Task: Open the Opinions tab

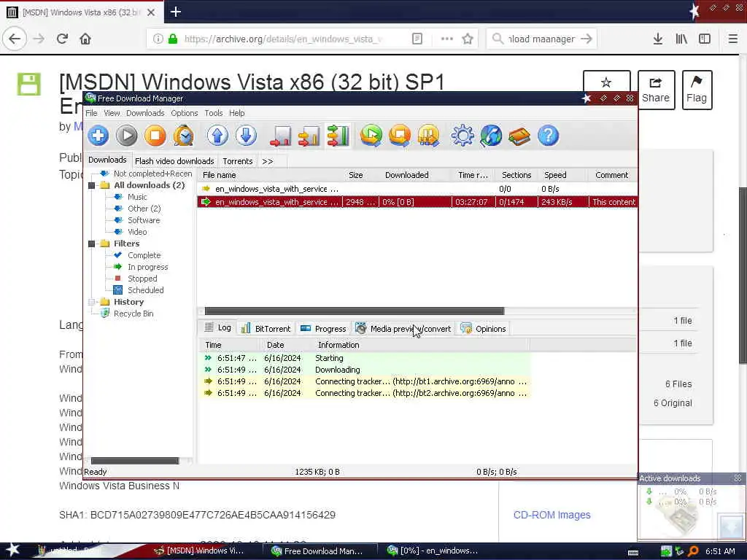Action: (x=483, y=329)
